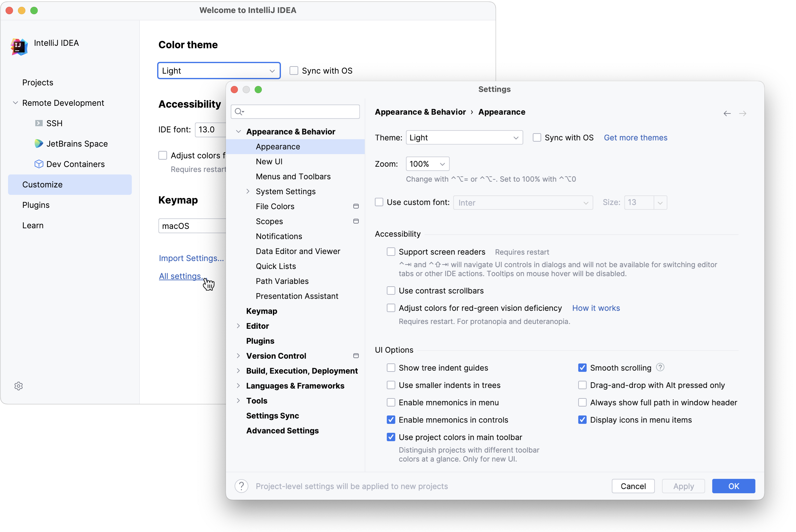Image resolution: width=796 pixels, height=532 pixels.
Task: Enable mnemonics in menu checkbox
Action: (x=391, y=402)
